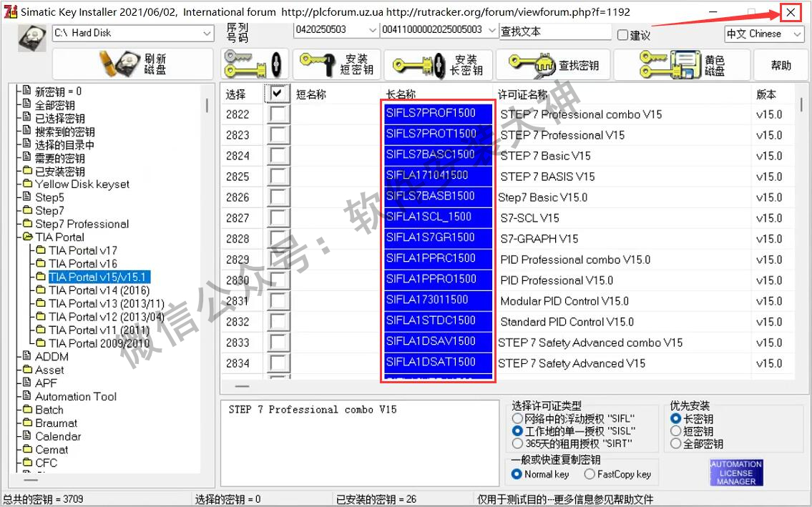Open the yellow disk 黄色磁盘 button

(682, 64)
